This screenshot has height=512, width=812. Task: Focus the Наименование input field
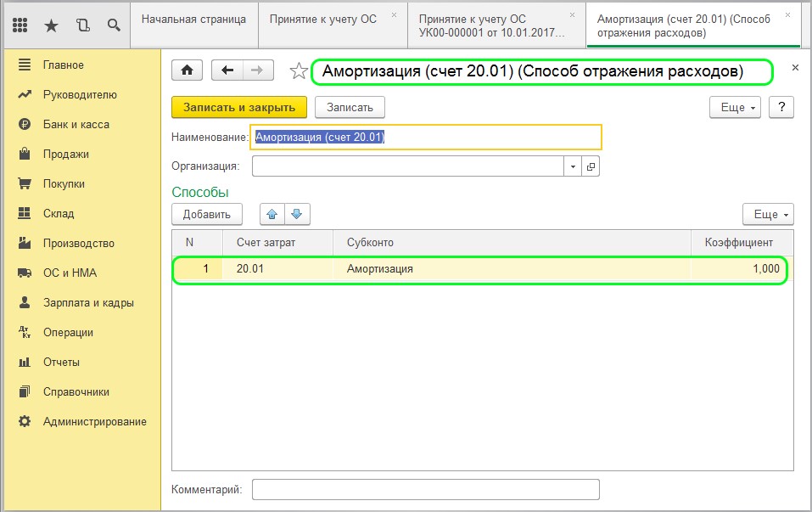point(426,138)
